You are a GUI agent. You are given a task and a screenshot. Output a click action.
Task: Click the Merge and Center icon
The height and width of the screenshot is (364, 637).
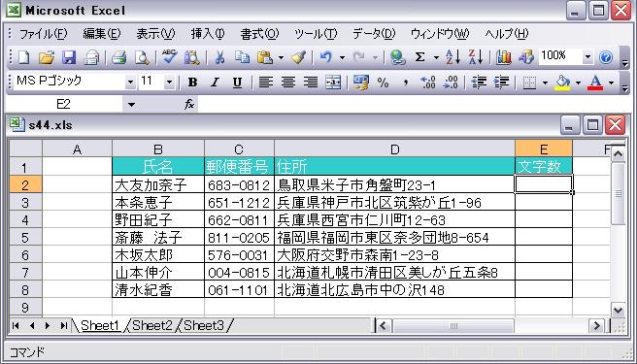(333, 83)
